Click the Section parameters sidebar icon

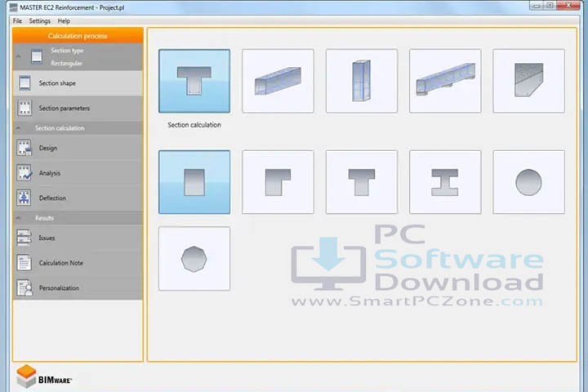pos(24,108)
